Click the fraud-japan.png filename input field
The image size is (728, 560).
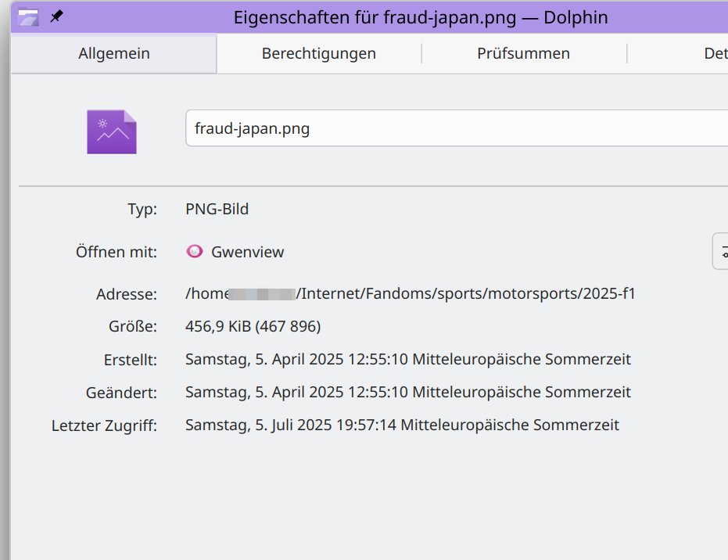[x=457, y=128]
